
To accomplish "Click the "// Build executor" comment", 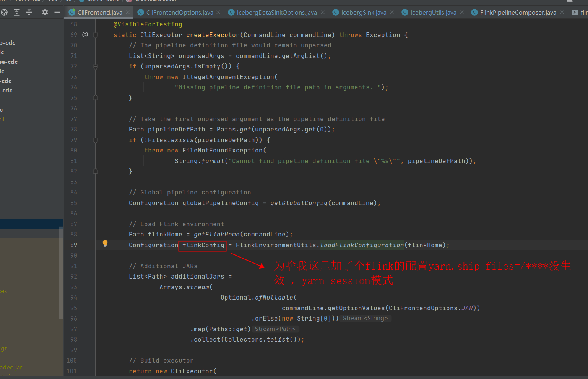I will click(161, 360).
